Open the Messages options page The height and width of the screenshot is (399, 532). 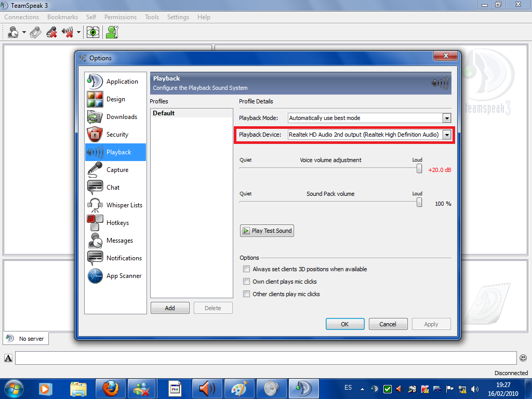(x=115, y=240)
